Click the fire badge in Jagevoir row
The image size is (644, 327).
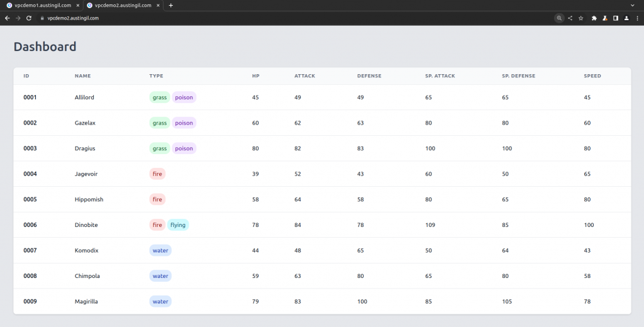pos(157,174)
